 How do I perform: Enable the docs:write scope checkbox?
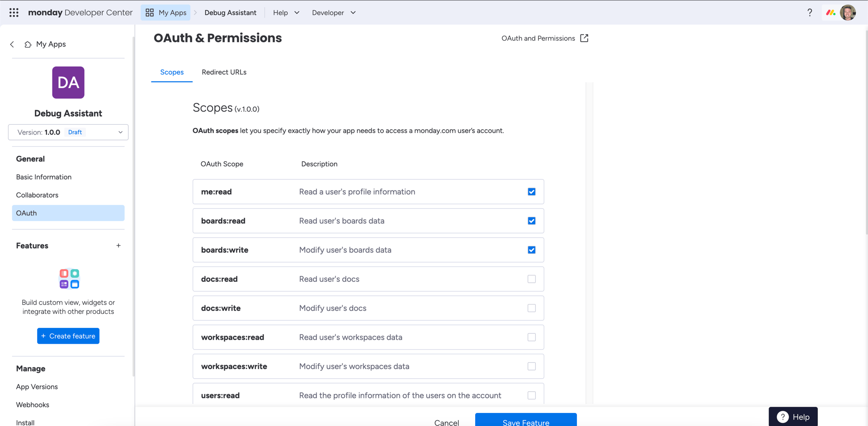tap(532, 308)
